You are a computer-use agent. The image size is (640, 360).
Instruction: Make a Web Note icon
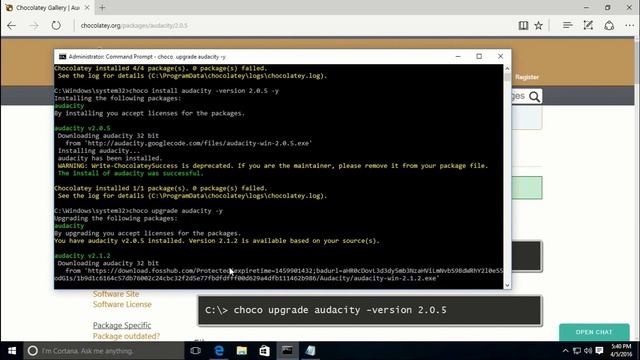tap(588, 25)
